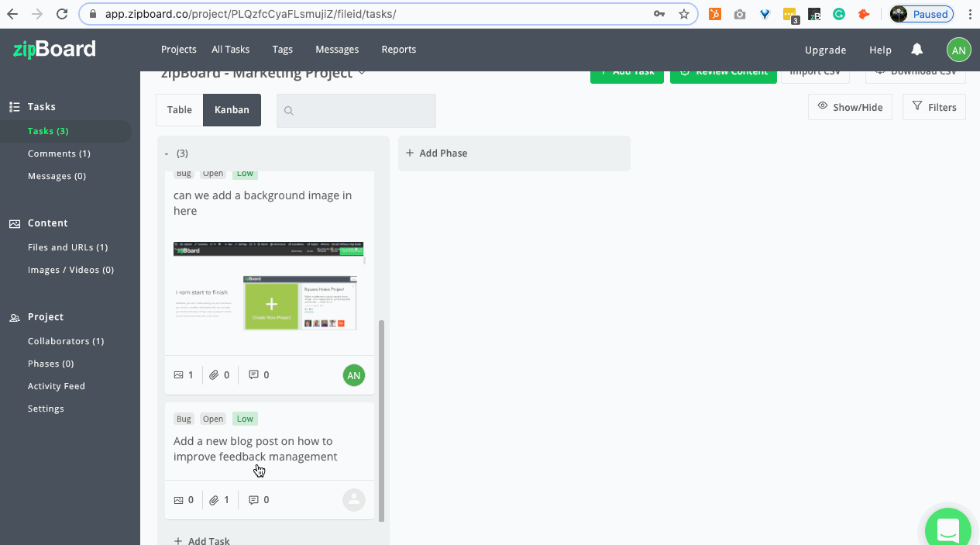Open the notifications bell icon

[x=917, y=50]
